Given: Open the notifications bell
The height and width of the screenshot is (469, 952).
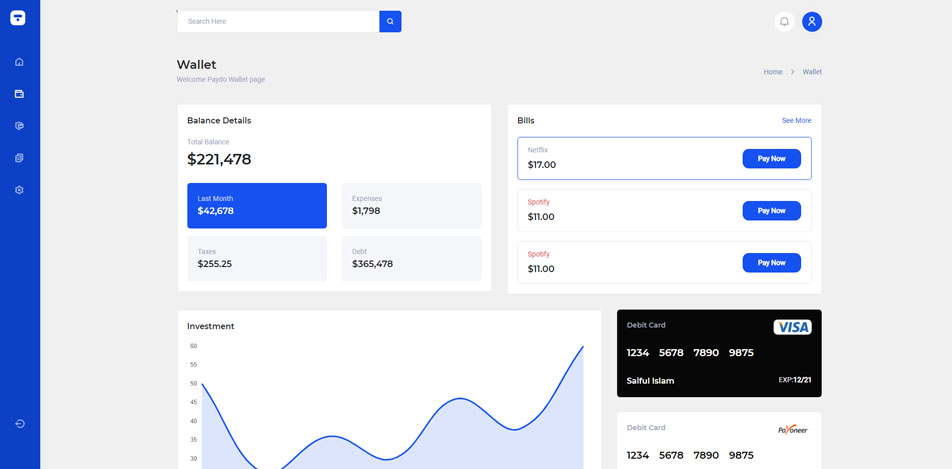Looking at the screenshot, I should coord(784,21).
